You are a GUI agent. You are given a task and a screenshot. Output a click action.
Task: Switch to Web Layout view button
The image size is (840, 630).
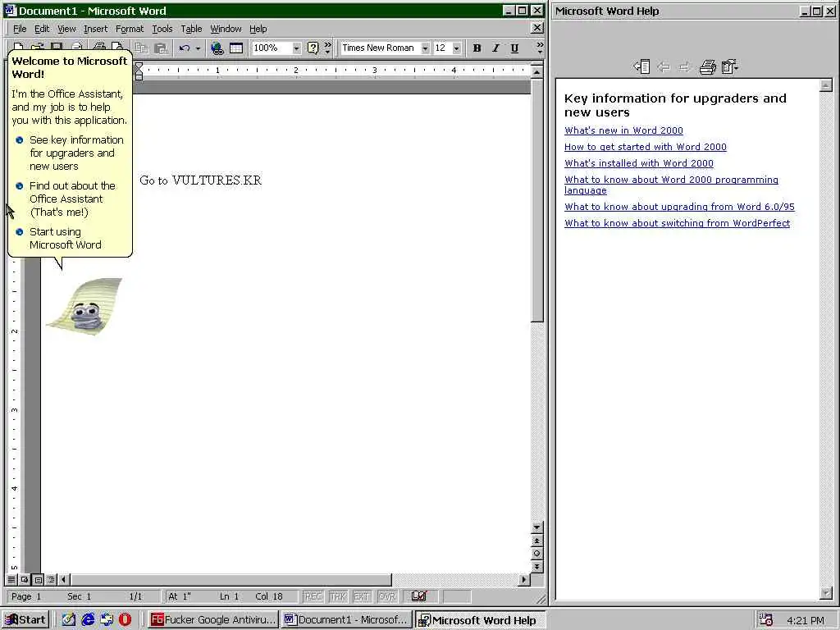(25, 579)
